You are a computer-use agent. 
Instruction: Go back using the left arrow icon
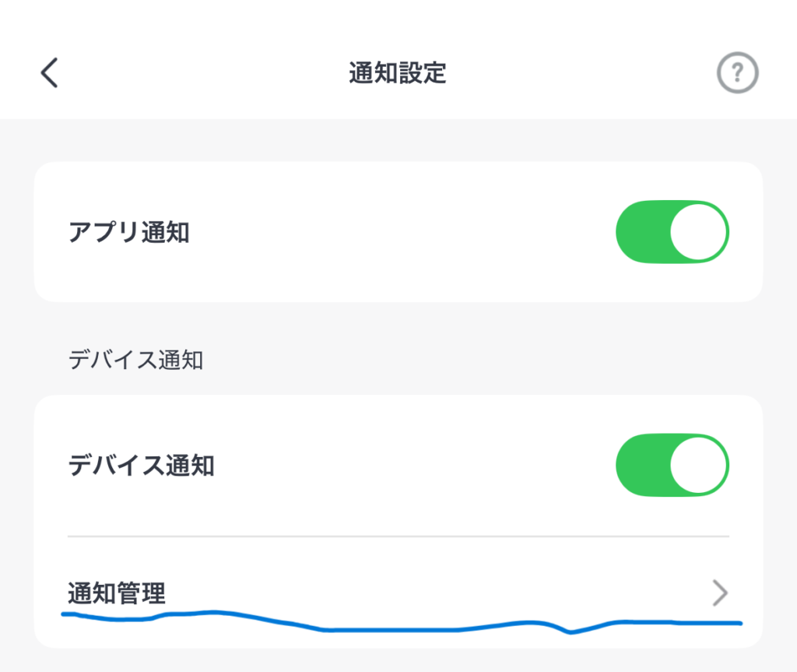(50, 73)
